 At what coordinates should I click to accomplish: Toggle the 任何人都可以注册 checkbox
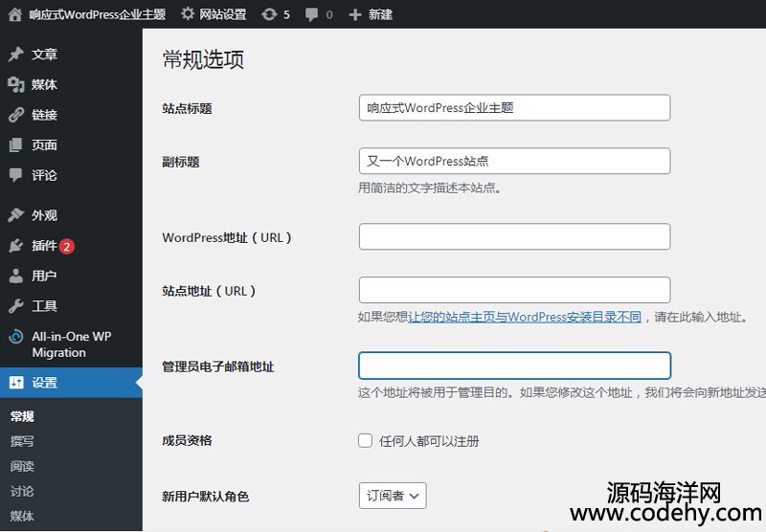(x=365, y=441)
